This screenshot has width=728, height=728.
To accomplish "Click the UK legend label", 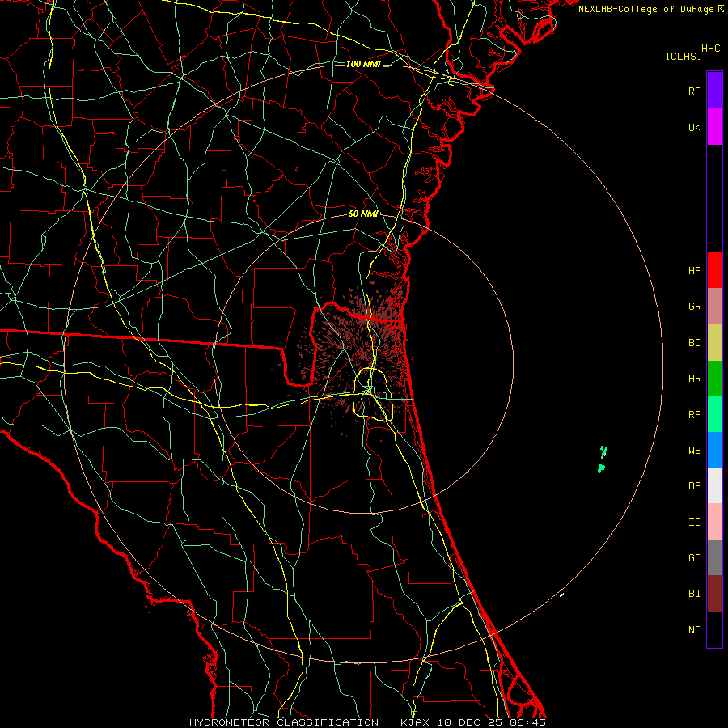I will (x=694, y=127).
